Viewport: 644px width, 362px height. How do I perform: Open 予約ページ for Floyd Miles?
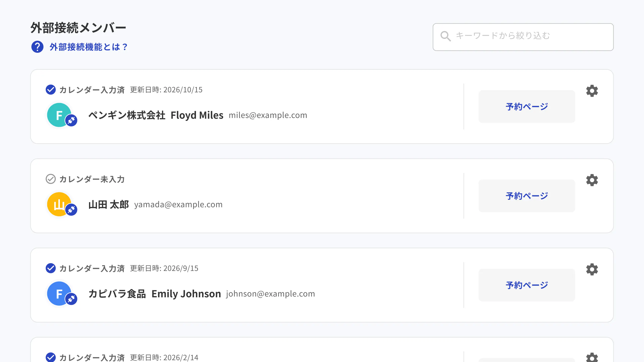(527, 107)
